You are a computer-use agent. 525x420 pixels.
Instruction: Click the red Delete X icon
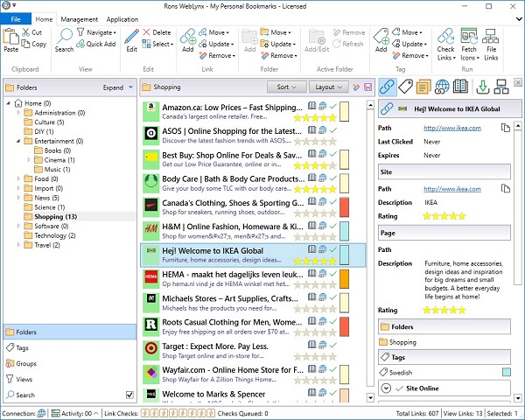(146, 32)
